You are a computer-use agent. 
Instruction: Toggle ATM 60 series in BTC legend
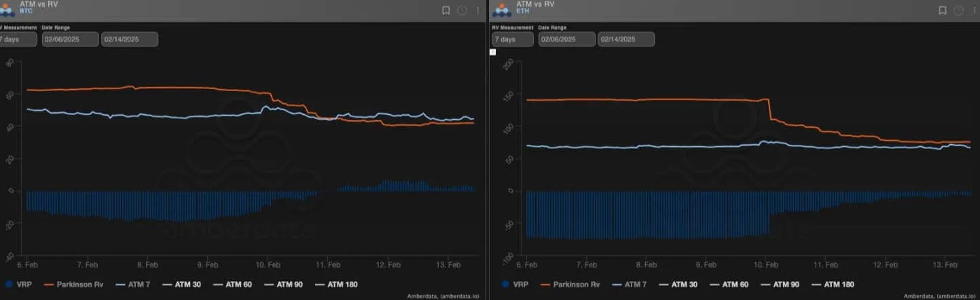[232, 284]
